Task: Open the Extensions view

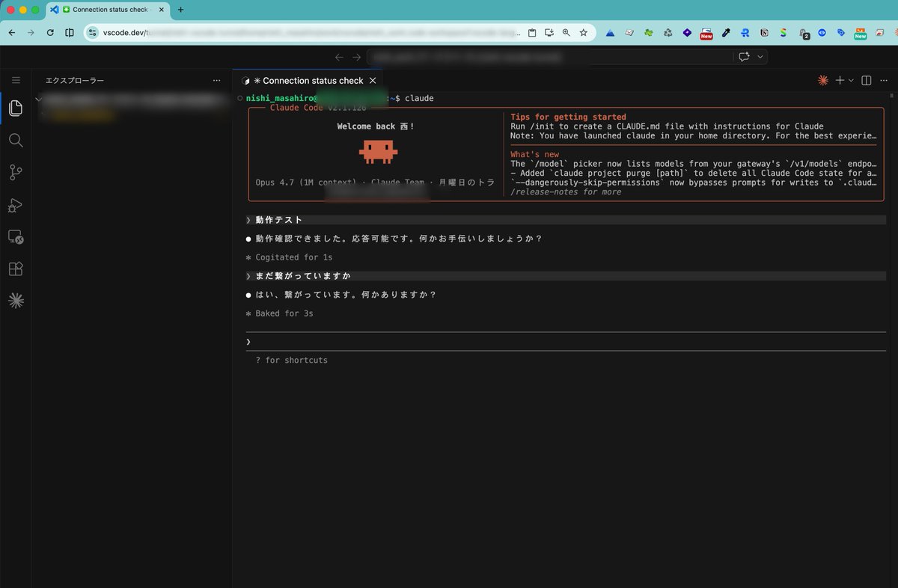Action: click(x=16, y=269)
